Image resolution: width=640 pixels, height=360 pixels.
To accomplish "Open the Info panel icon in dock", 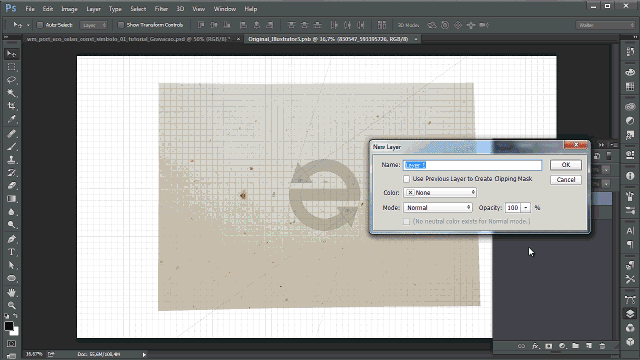I will pyautogui.click(x=630, y=176).
